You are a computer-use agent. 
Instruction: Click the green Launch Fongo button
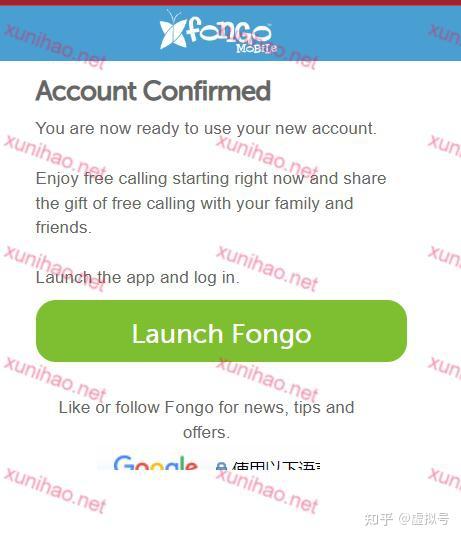pos(221,331)
